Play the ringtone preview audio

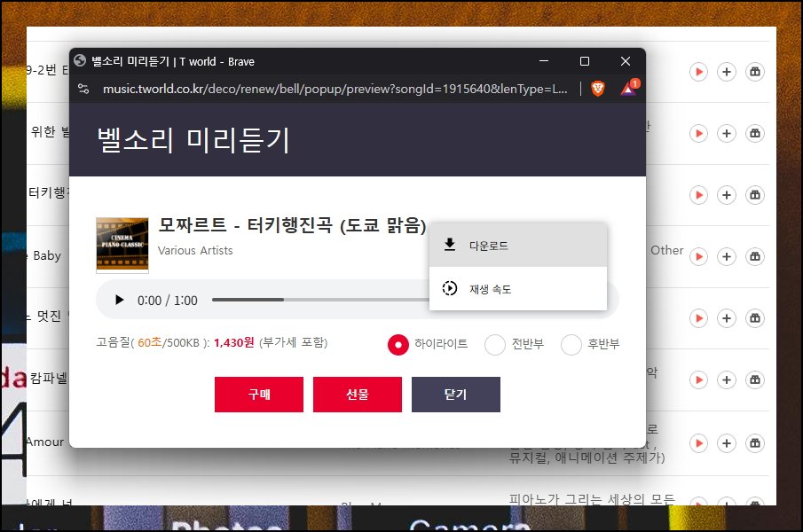pos(119,300)
